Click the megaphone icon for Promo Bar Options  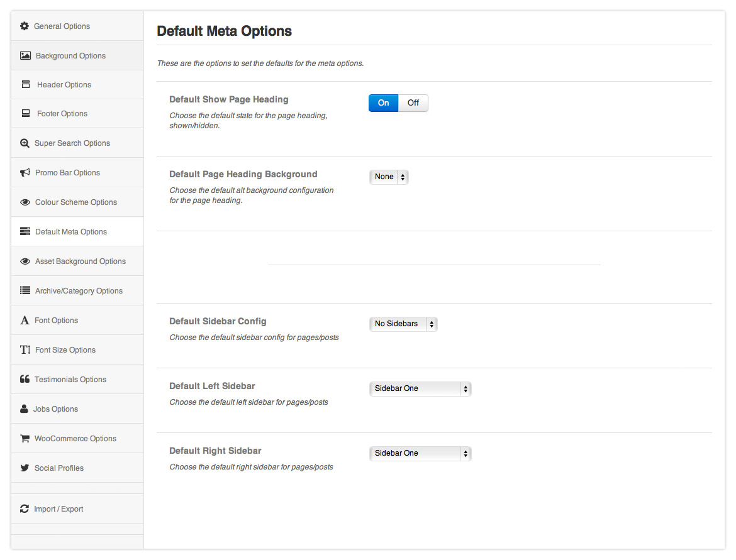(x=25, y=173)
